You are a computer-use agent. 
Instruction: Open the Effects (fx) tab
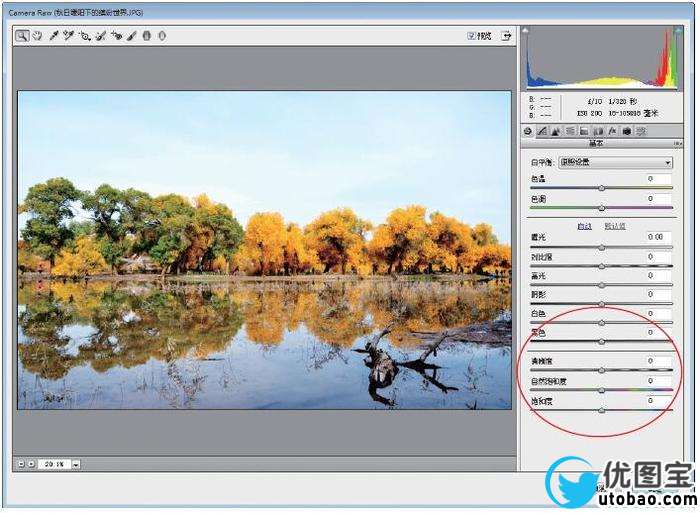[612, 131]
